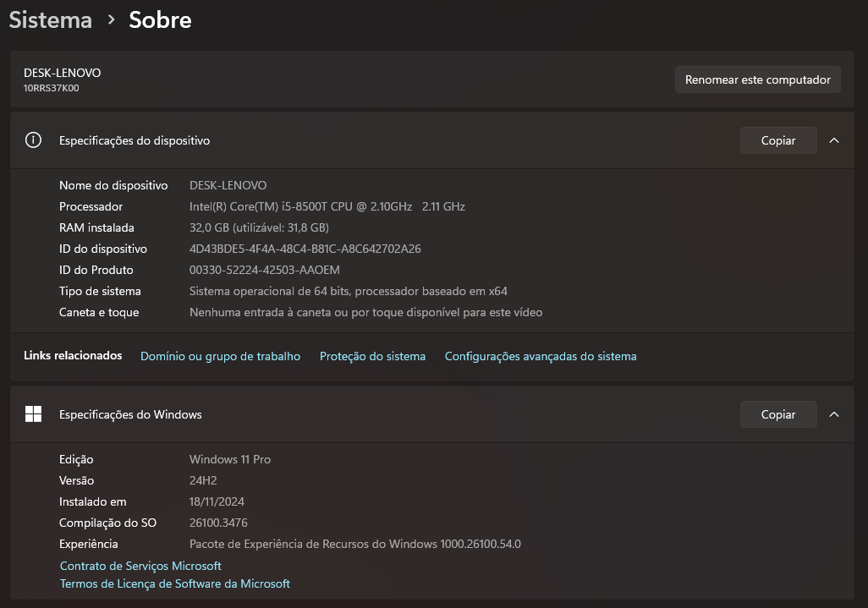Click Renomear este computador button

pyautogui.click(x=757, y=79)
